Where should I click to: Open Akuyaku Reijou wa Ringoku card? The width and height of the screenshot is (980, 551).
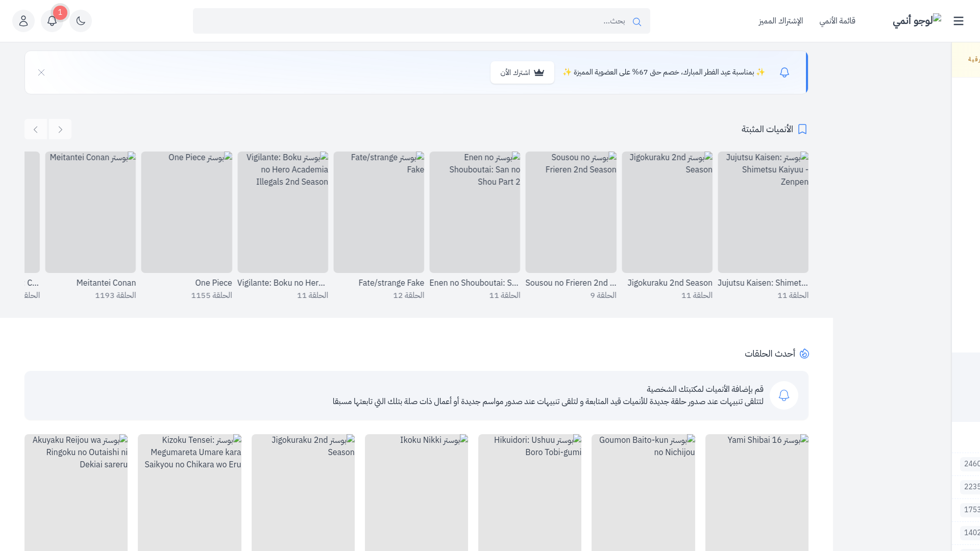[x=76, y=492]
